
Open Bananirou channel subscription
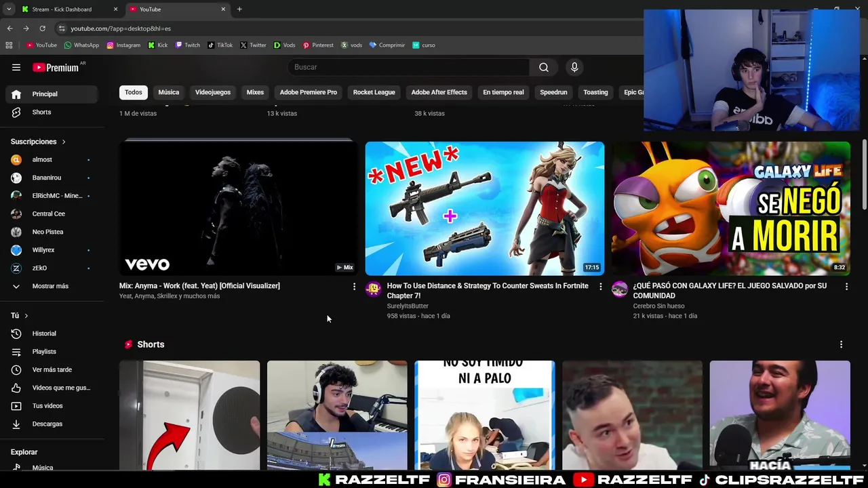click(52, 178)
